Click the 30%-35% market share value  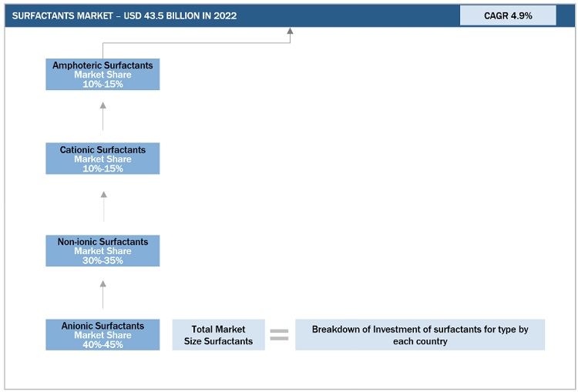102,260
